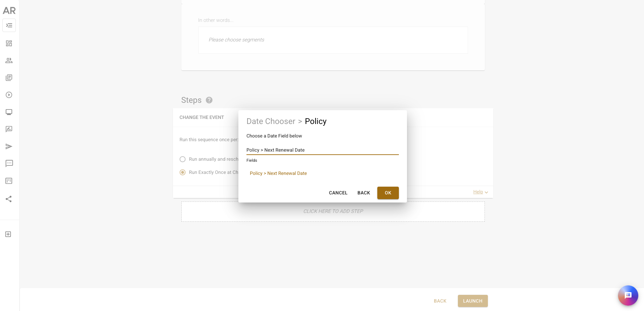
Task: Click the date field search input
Action: pos(323,150)
